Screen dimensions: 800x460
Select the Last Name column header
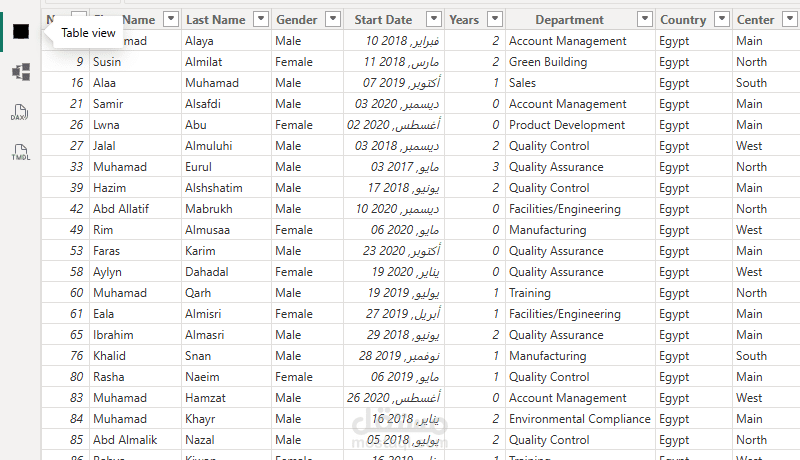tap(215, 19)
